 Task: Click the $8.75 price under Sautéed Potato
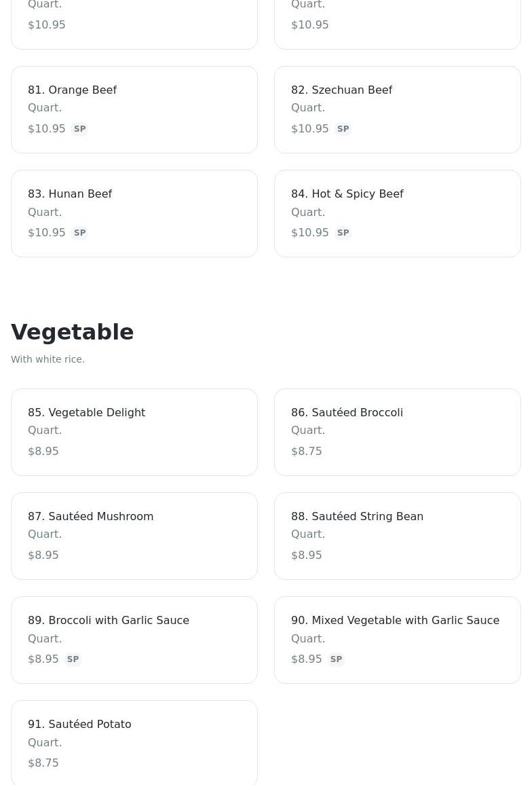[43, 763]
